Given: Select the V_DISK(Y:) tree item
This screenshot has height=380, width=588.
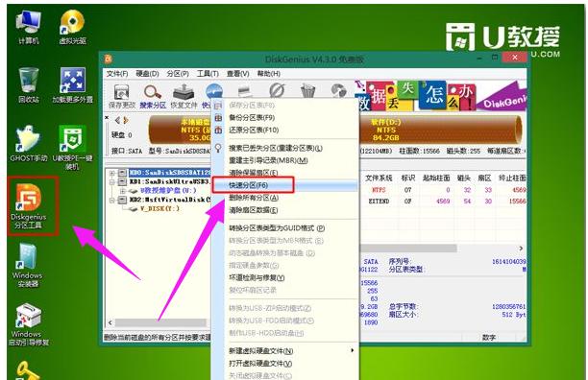Looking at the screenshot, I should tap(159, 208).
